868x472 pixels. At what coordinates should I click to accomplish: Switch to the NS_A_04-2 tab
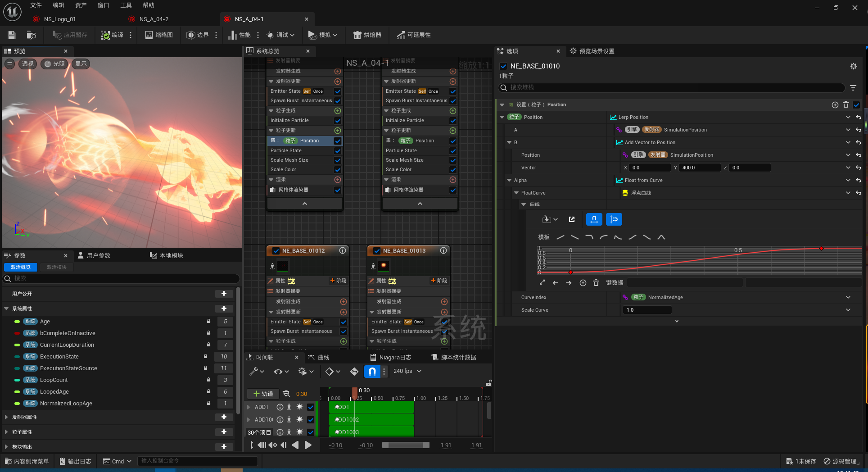pyautogui.click(x=154, y=19)
